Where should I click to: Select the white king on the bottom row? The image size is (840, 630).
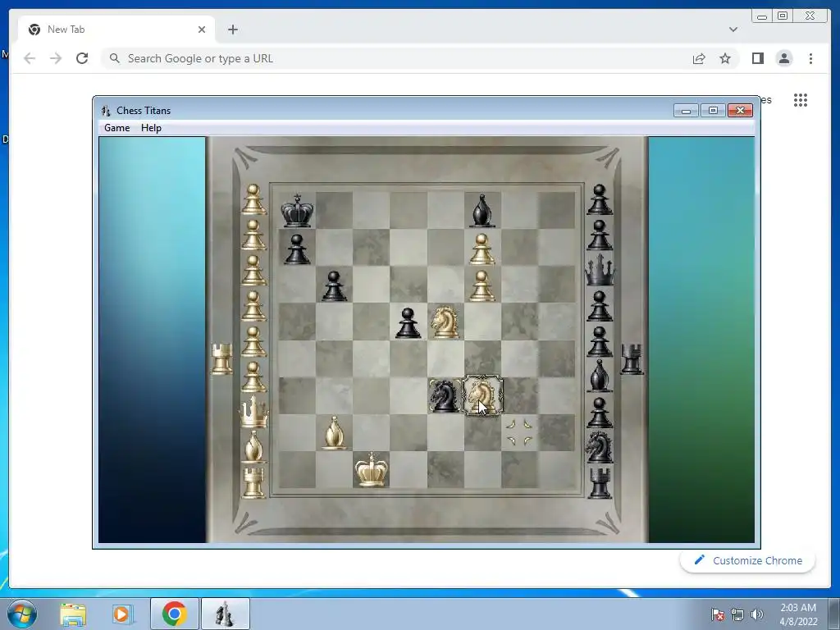pyautogui.click(x=372, y=469)
